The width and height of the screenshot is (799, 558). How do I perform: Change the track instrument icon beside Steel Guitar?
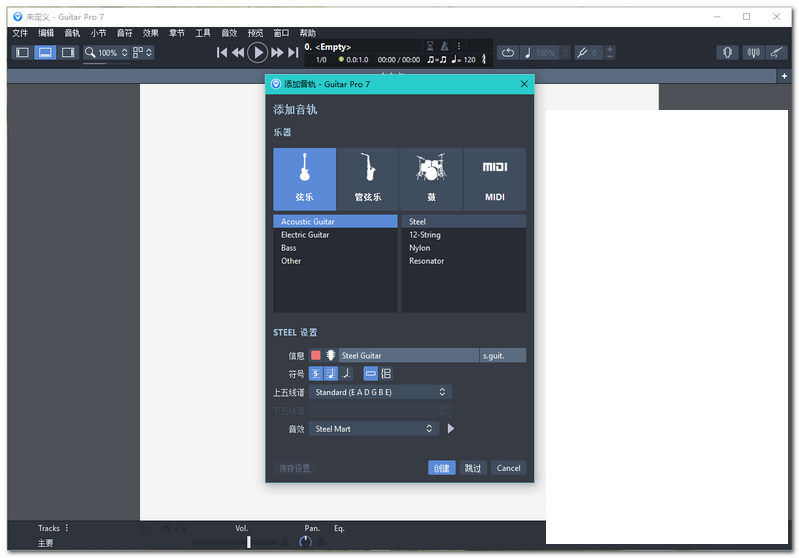[331, 355]
